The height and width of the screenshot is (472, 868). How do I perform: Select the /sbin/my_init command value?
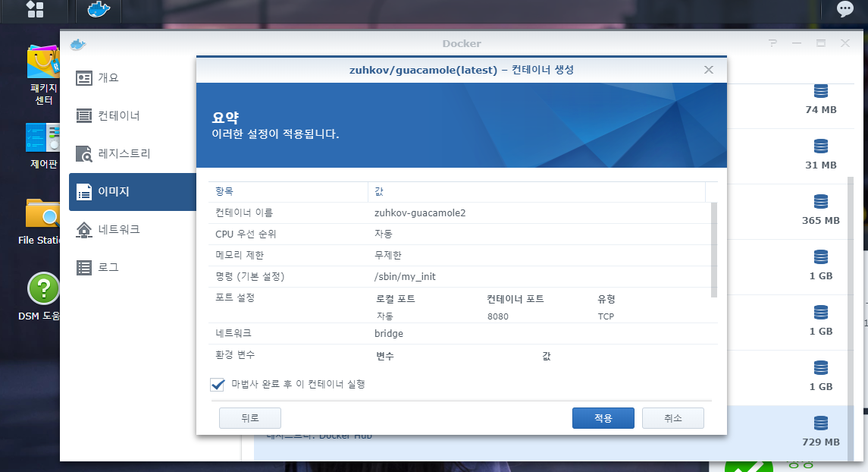[405, 277]
